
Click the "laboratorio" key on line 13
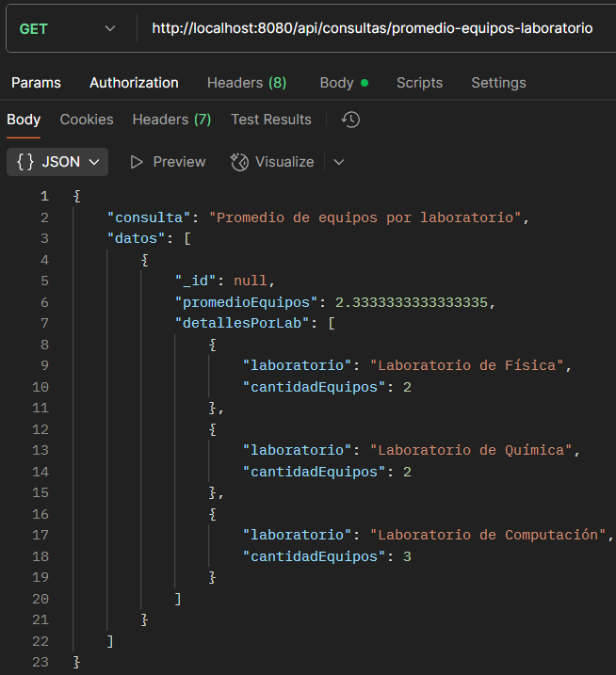click(x=298, y=450)
